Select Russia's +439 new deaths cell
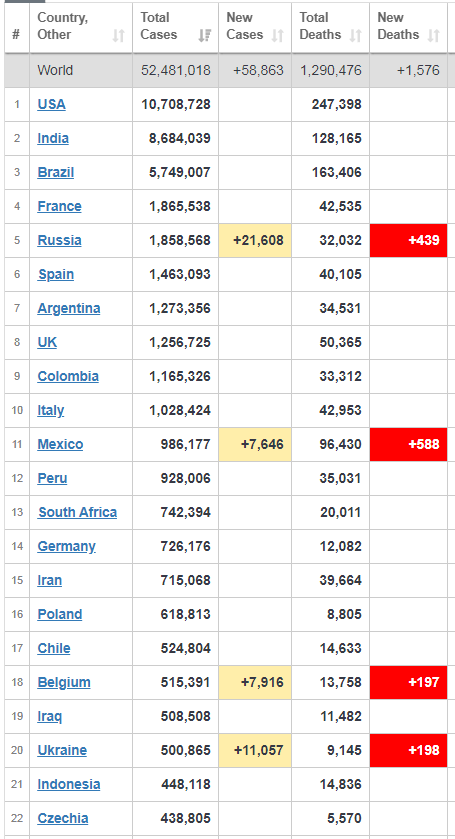Image resolution: width=455 pixels, height=839 pixels. [408, 240]
